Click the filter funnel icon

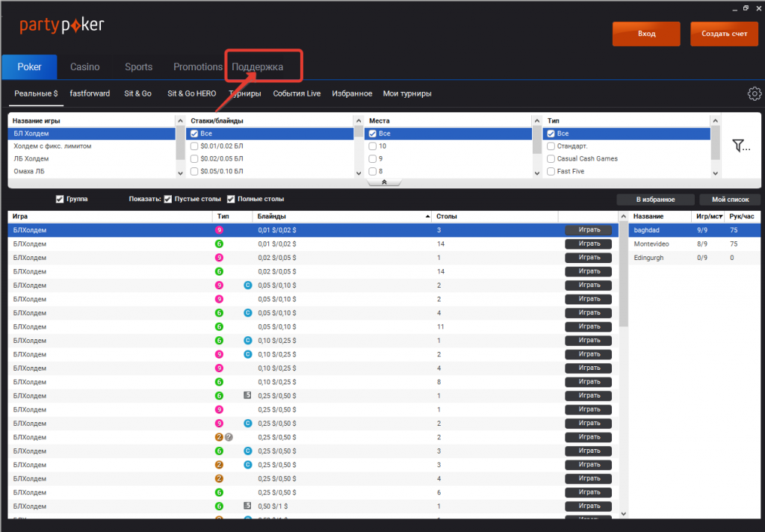point(739,146)
